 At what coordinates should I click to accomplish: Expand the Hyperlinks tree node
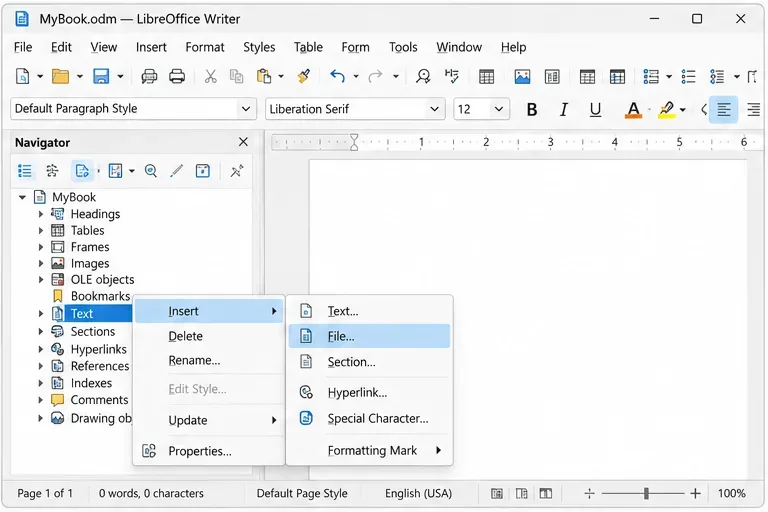[x=41, y=349]
